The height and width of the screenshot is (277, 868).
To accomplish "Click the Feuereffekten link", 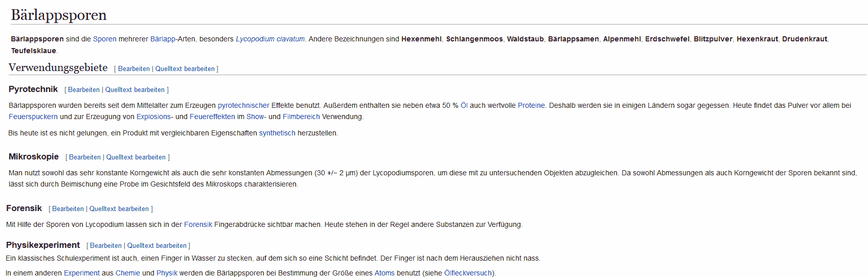I will (x=212, y=117).
